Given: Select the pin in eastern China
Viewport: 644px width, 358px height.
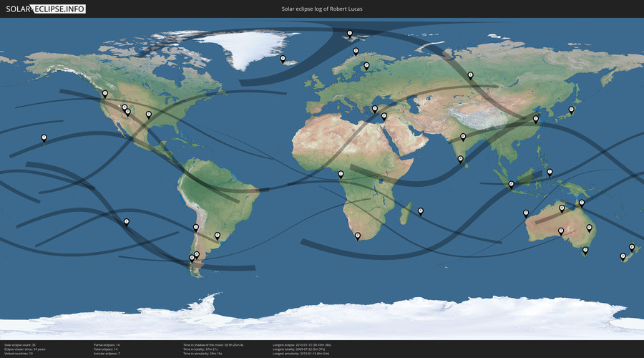Looking at the screenshot, I should point(536,118).
